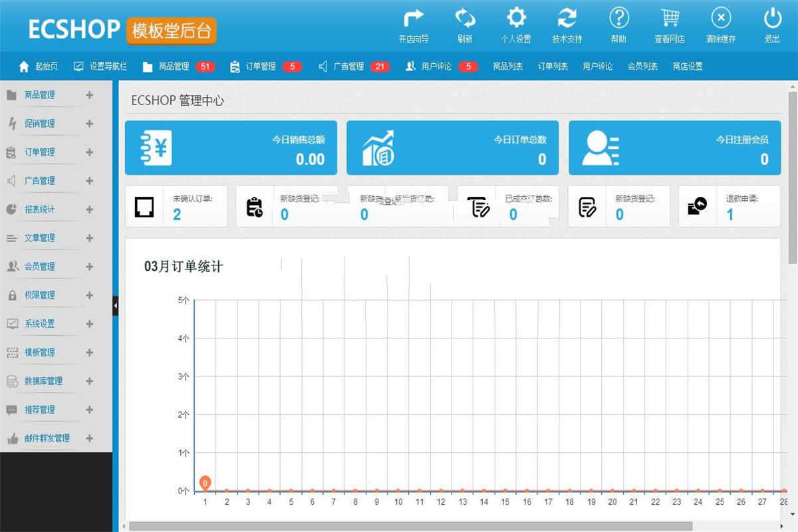Click the 未确认订单 count "2"
Viewport: 798px width, 532px height.
tap(177, 214)
